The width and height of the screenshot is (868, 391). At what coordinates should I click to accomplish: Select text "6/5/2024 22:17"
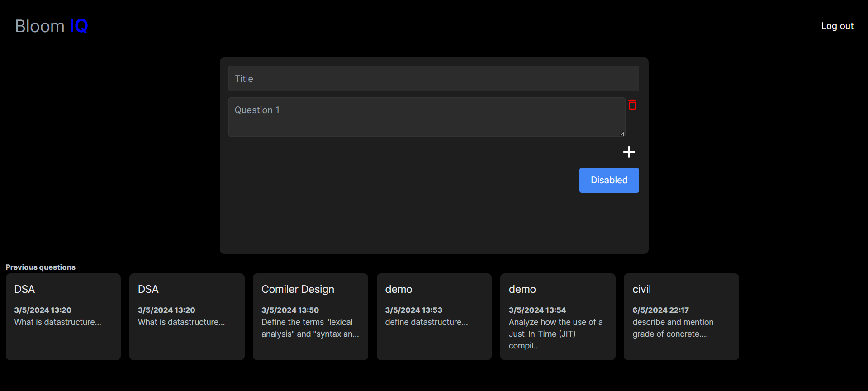click(x=660, y=310)
